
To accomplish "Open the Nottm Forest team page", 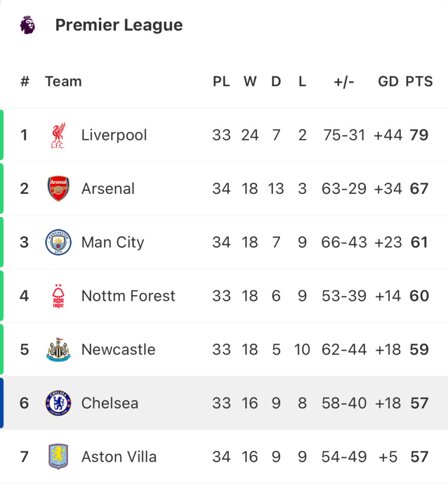I will [128, 296].
